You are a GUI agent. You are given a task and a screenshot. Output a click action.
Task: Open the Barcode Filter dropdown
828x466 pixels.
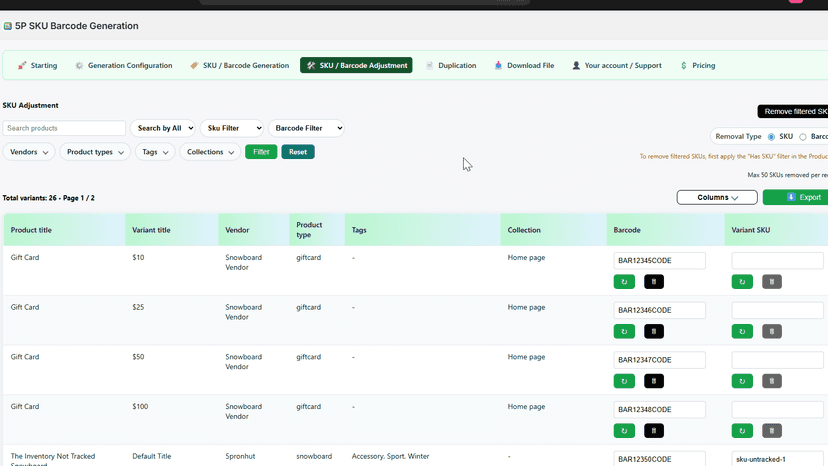[306, 128]
